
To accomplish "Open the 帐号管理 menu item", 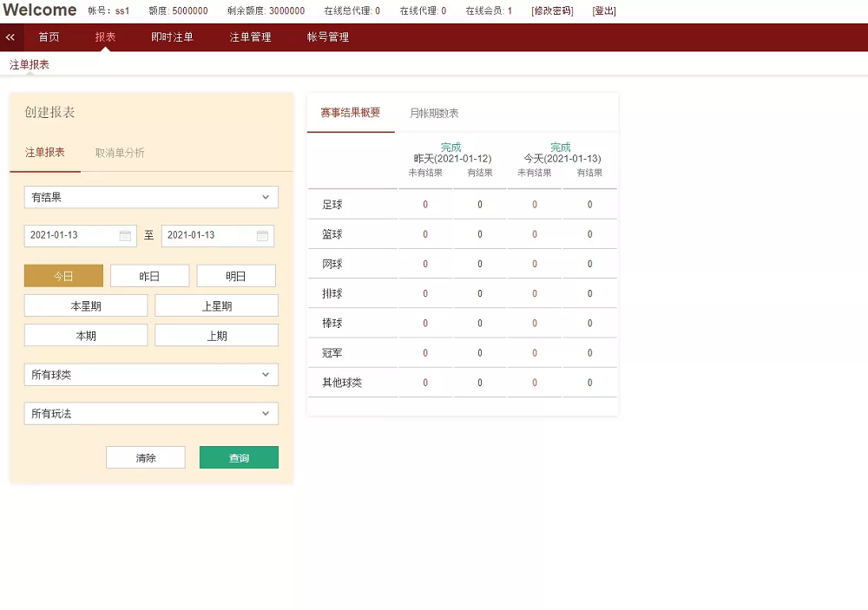I will [x=326, y=37].
